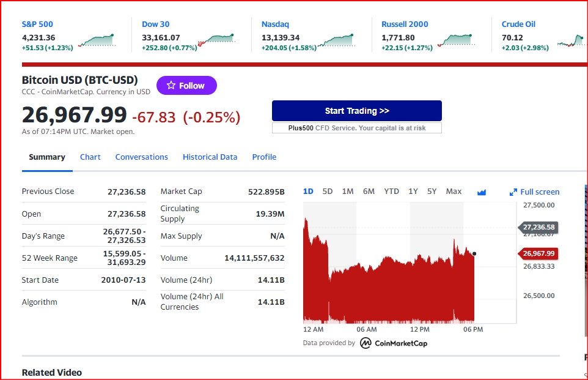588x380 pixels.
Task: Click the star icon in the Follow button
Action: (171, 85)
